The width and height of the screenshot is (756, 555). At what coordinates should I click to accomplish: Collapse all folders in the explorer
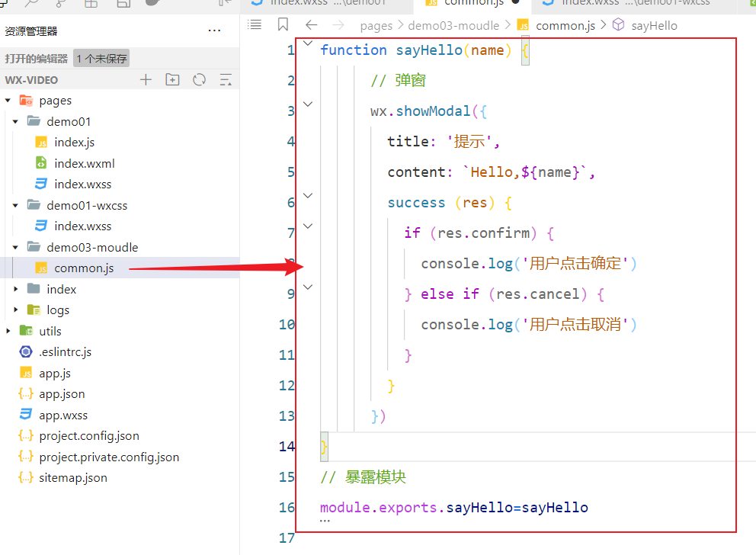click(x=226, y=79)
